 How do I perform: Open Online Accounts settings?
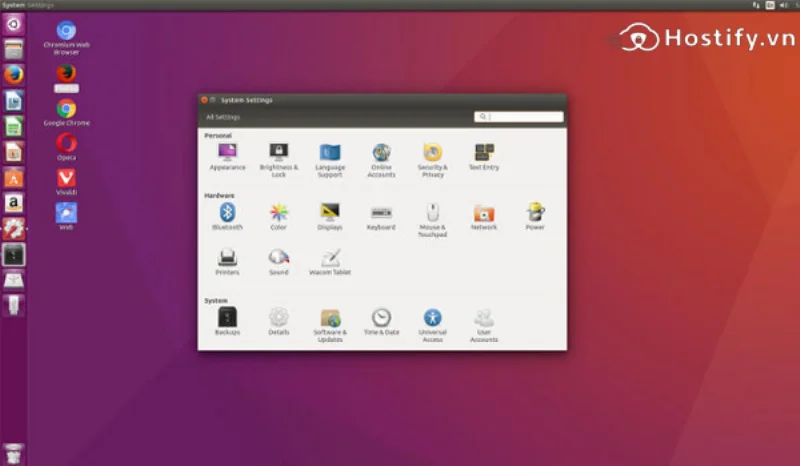coord(381,160)
